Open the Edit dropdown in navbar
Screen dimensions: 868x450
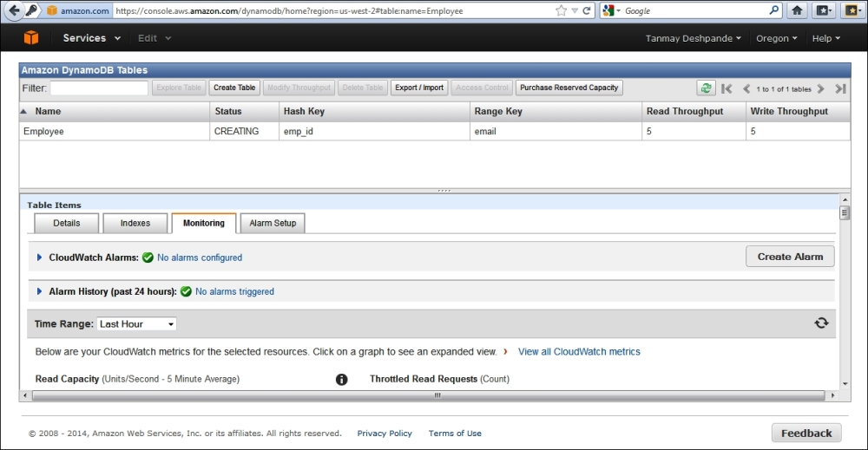point(155,38)
